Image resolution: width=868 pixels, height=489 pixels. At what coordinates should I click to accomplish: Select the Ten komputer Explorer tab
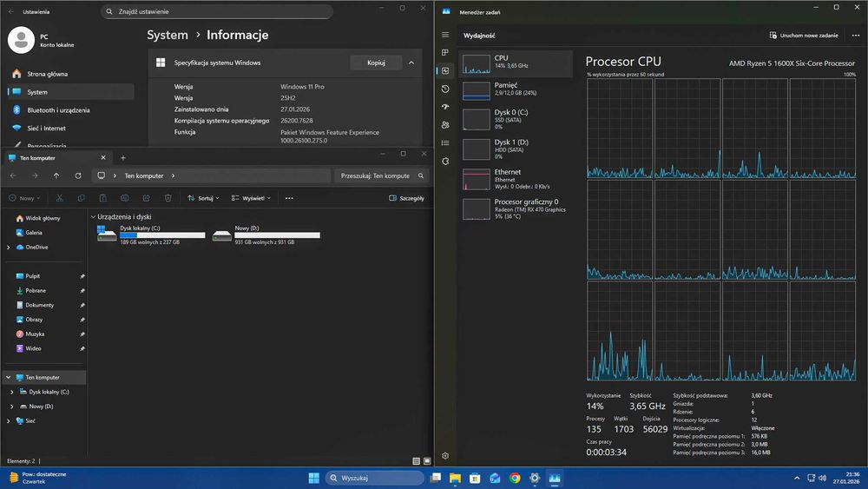(x=57, y=158)
